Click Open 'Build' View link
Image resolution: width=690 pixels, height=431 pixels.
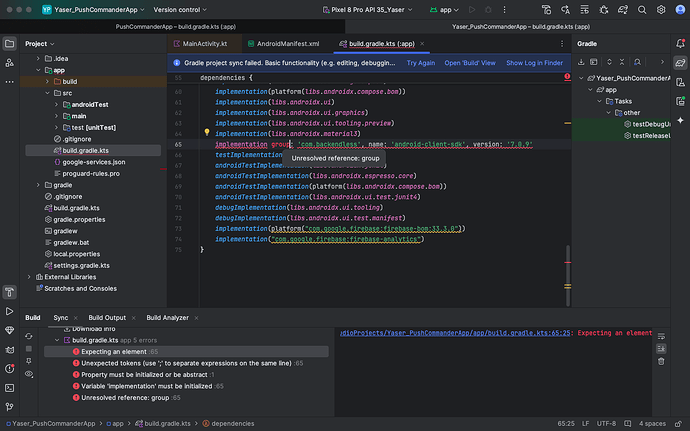pos(470,63)
